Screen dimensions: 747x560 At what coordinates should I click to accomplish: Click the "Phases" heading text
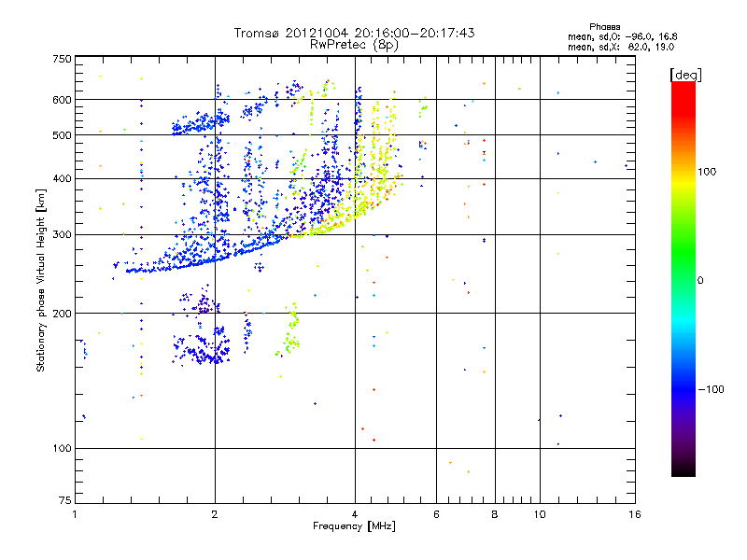point(604,27)
